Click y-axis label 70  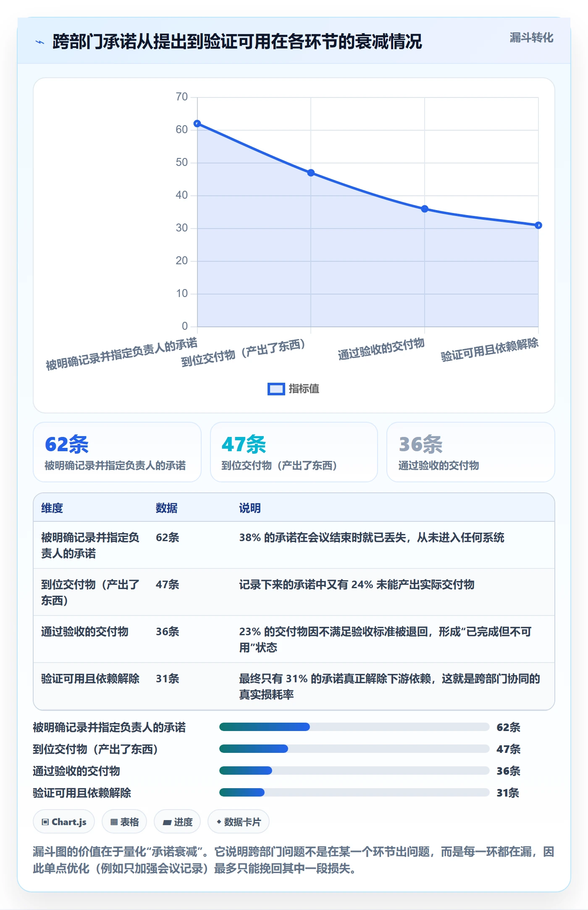click(x=182, y=97)
